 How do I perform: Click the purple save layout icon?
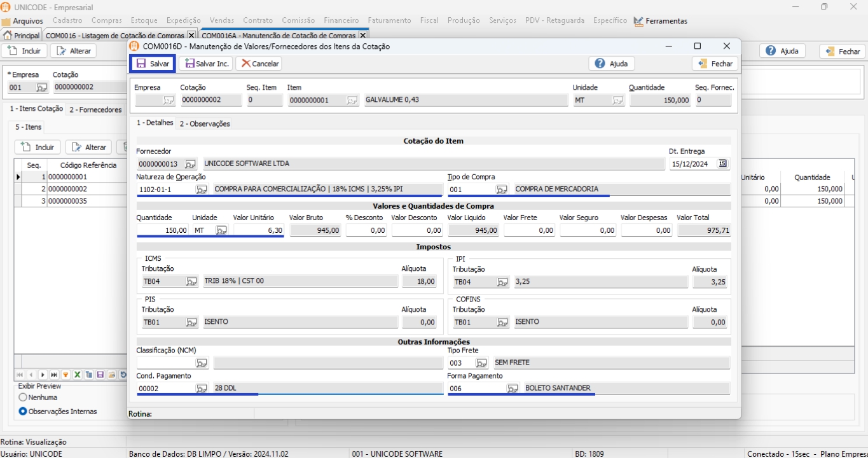click(100, 375)
